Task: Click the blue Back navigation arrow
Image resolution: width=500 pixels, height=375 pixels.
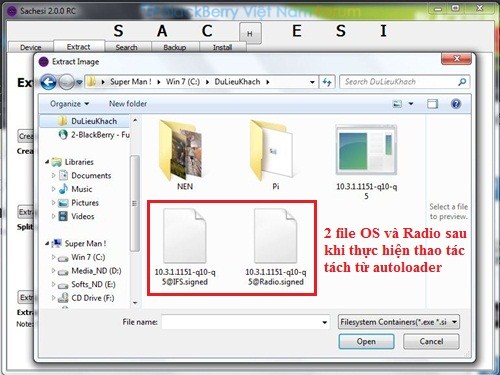Action: pos(48,82)
